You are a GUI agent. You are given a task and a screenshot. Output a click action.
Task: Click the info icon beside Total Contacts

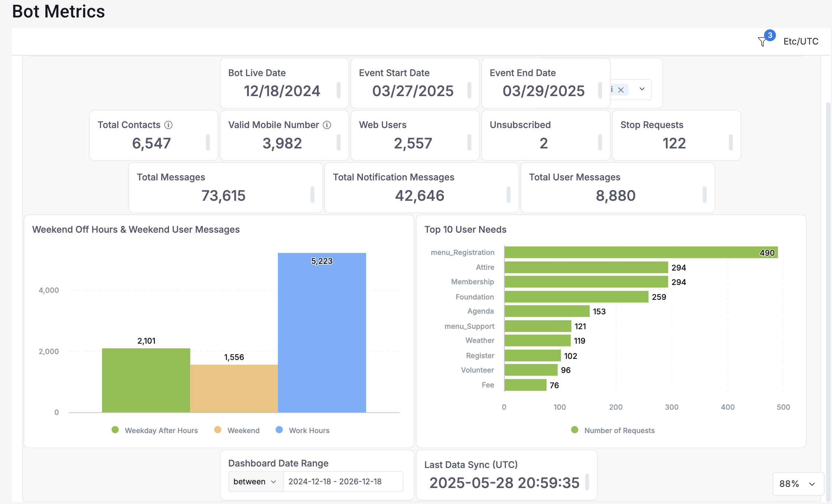click(169, 125)
